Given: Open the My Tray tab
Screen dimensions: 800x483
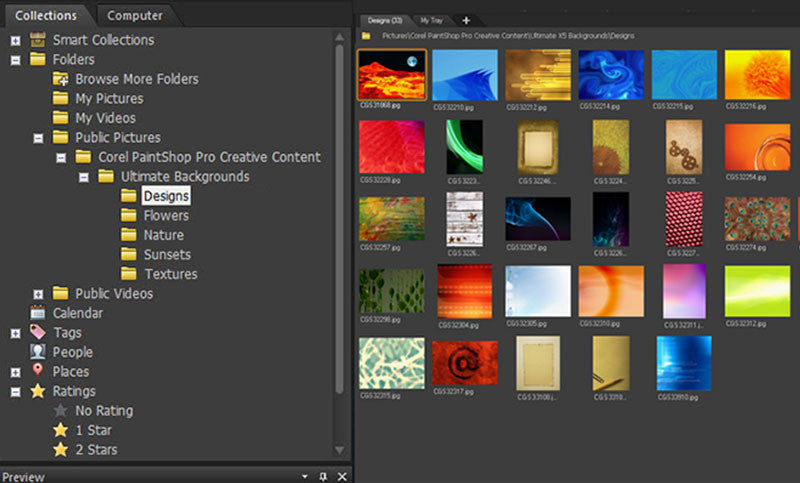Looking at the screenshot, I should point(432,20).
